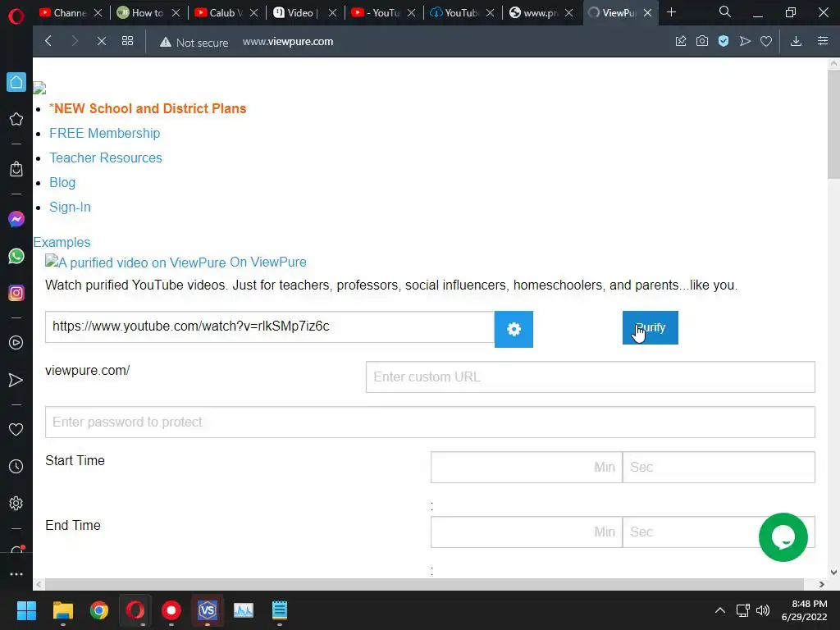Image resolution: width=840 pixels, height=630 pixels.
Task: Launch Instagram from the sidebar
Action: point(16,293)
